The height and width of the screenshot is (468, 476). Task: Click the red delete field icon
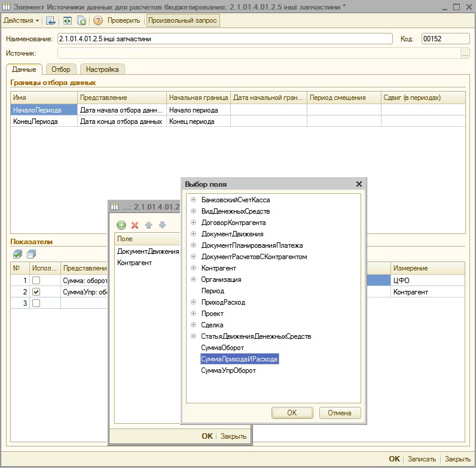(x=135, y=225)
